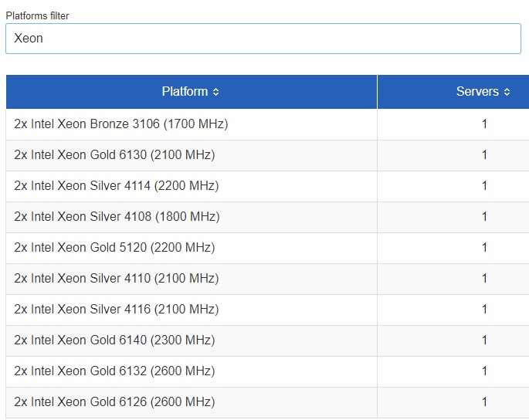Click the Platforms filter label
The image size is (529, 420).
[37, 15]
